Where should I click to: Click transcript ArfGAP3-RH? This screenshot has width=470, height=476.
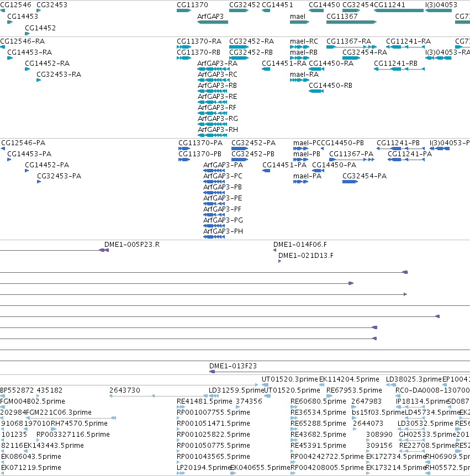click(218, 130)
